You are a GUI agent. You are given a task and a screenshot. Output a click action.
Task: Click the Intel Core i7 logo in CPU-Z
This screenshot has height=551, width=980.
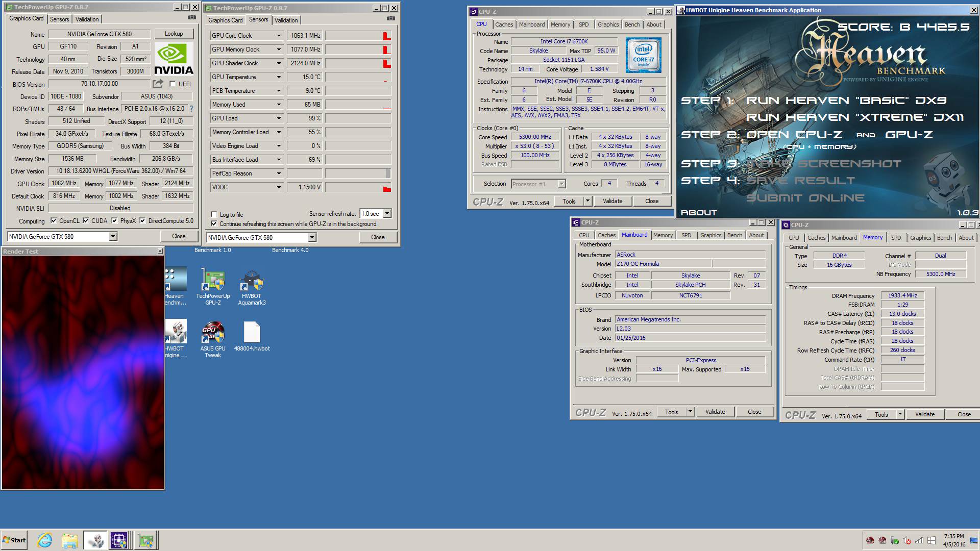click(644, 55)
